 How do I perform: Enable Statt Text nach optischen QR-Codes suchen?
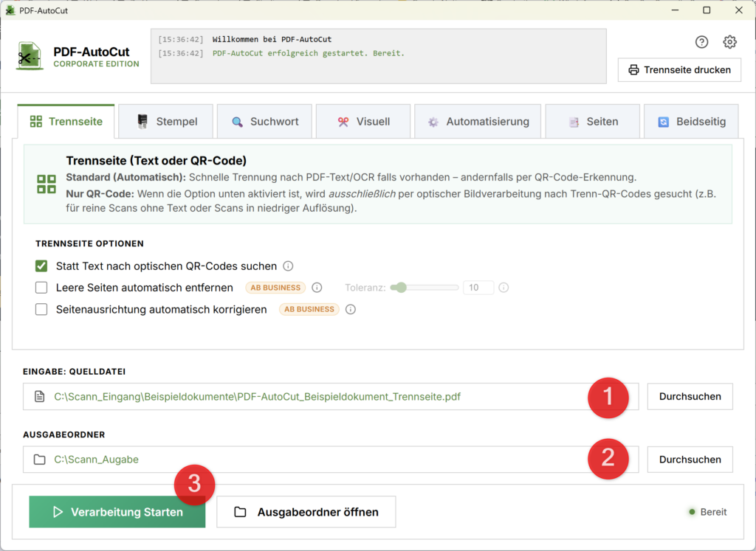41,266
